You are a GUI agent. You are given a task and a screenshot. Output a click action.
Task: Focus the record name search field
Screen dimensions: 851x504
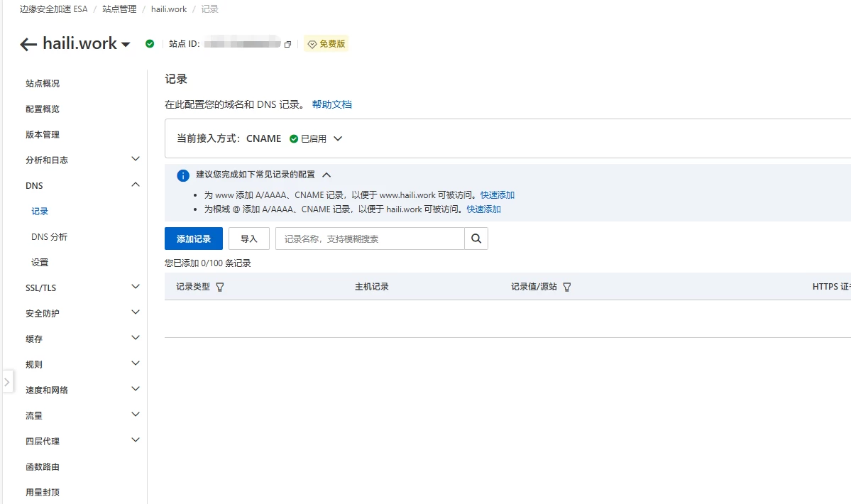pyautogui.click(x=370, y=239)
